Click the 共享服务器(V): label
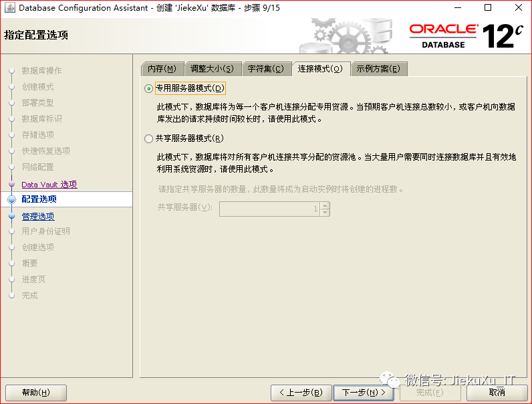The width and height of the screenshot is (532, 404). (185, 207)
